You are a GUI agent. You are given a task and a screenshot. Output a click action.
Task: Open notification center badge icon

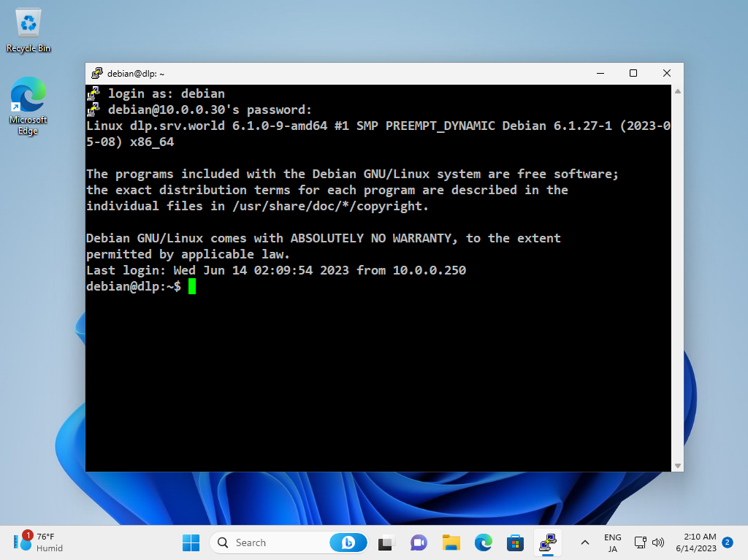pos(728,542)
